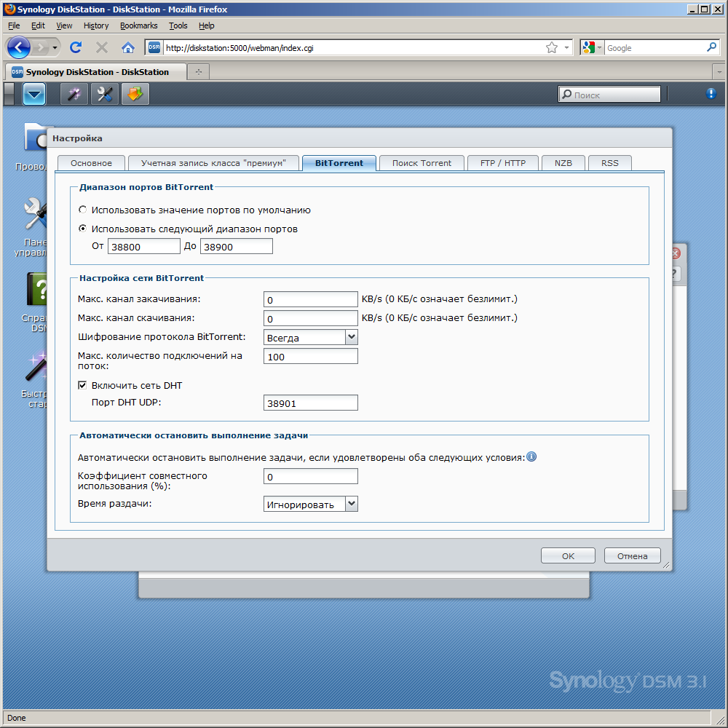
Task: Open Control Panel tools icon in toolbar
Action: tap(104, 94)
